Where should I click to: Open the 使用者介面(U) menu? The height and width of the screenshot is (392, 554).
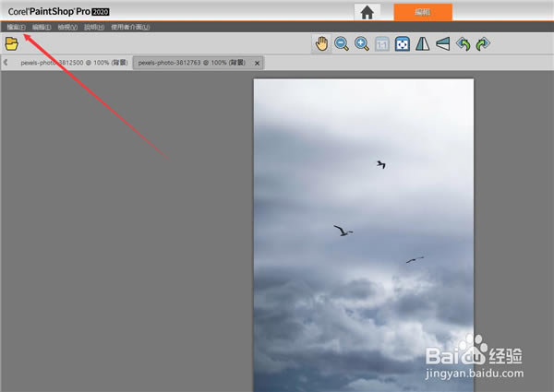coord(130,27)
